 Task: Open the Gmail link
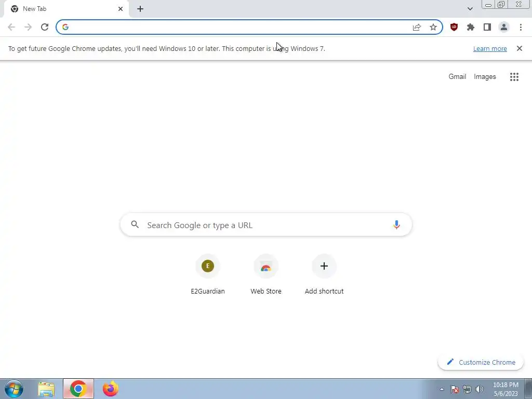point(457,77)
